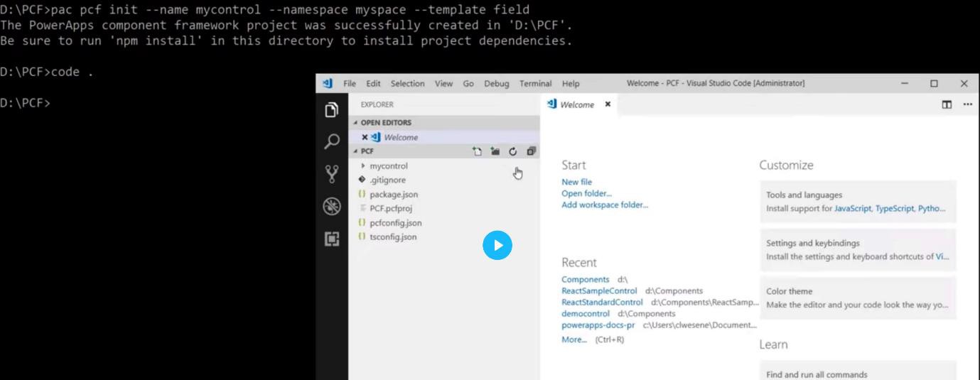The image size is (980, 380).
Task: Open recent democontrol link
Action: pos(586,314)
